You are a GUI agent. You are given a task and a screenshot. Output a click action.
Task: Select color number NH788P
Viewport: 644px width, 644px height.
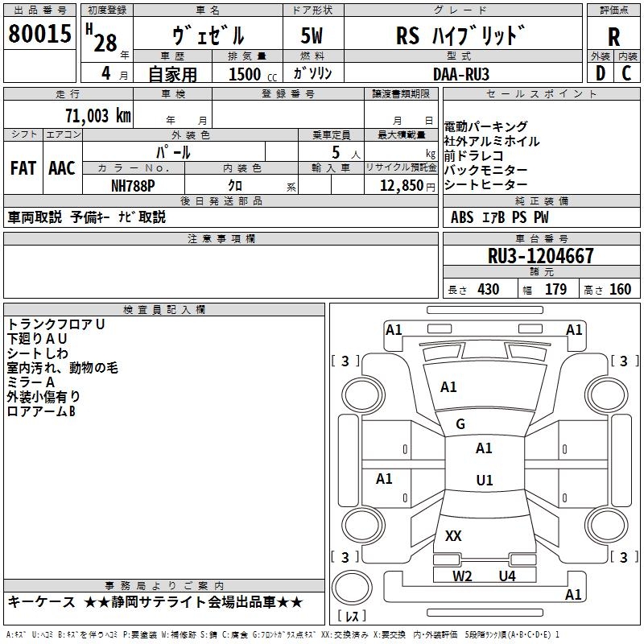(x=133, y=186)
